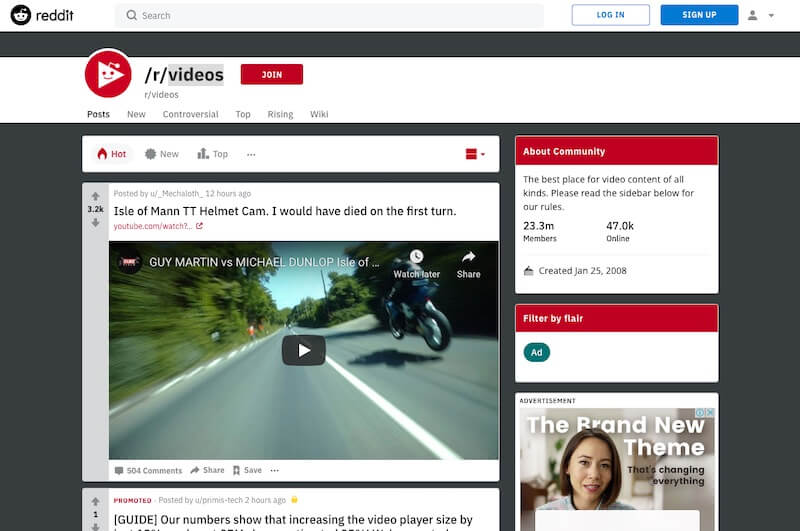Click the video Share arrow icon
The width and height of the screenshot is (800, 531).
pyautogui.click(x=468, y=257)
